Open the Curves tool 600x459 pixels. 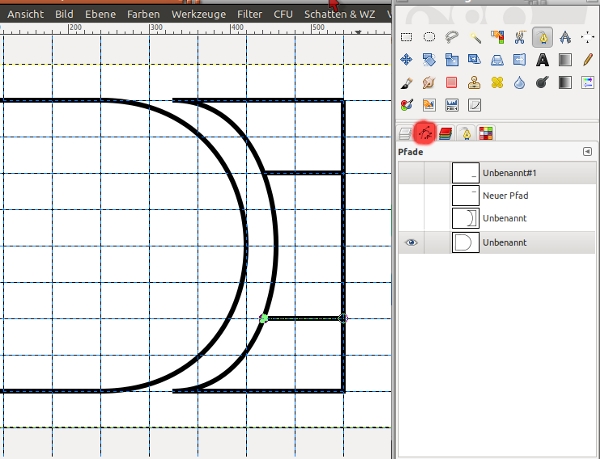click(475, 105)
